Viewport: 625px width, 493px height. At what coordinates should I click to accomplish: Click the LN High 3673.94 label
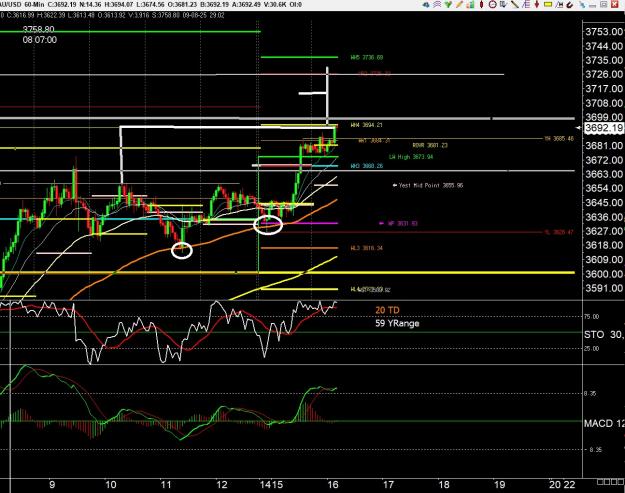click(411, 157)
